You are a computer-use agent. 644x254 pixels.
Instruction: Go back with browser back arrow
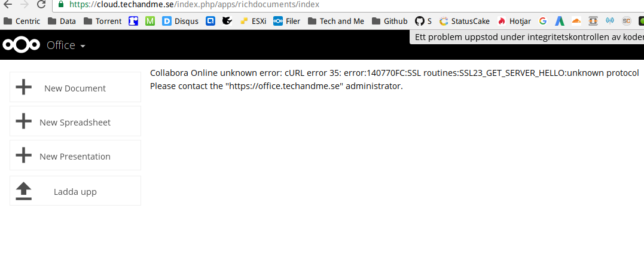(x=7, y=5)
